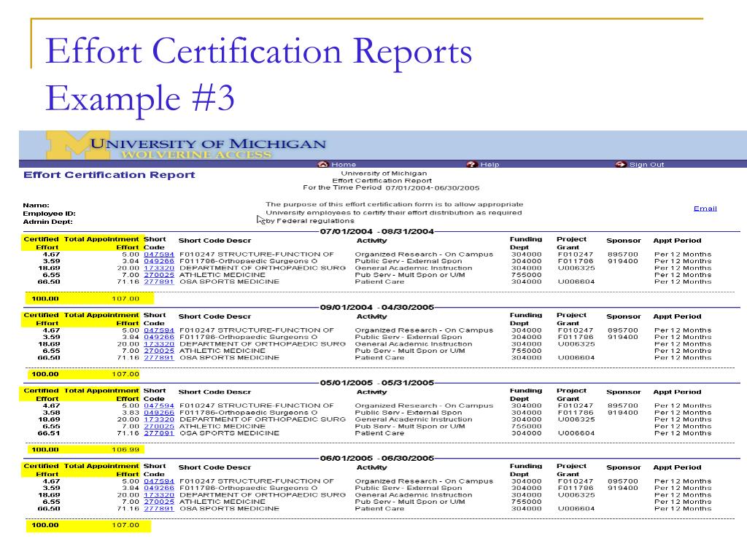The height and width of the screenshot is (560, 747).
Task: Click the 'Name:' label
Action: click(36, 206)
